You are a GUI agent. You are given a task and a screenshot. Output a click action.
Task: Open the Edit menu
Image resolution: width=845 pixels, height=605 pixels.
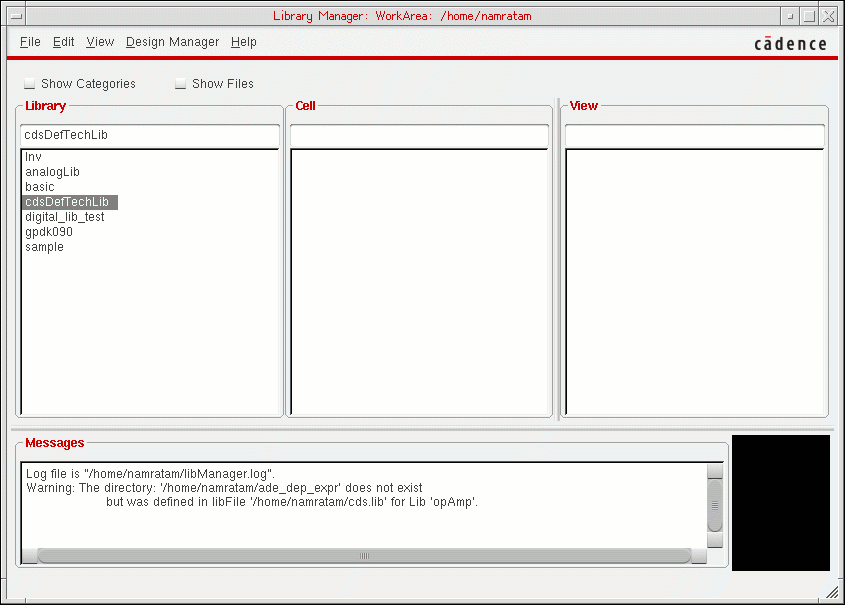click(64, 42)
